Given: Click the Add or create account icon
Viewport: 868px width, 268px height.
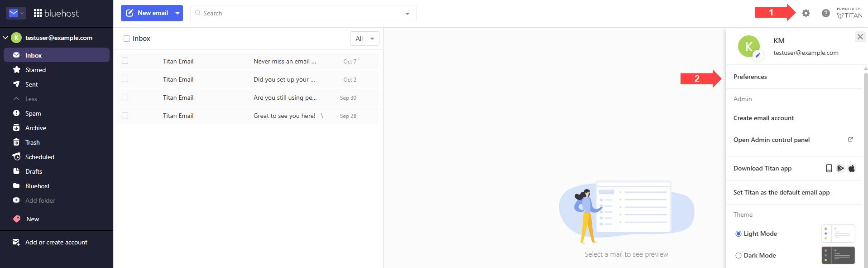Looking at the screenshot, I should [16, 242].
